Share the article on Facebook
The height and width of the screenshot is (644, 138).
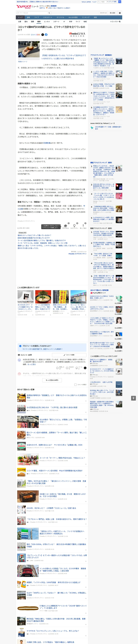46,35
